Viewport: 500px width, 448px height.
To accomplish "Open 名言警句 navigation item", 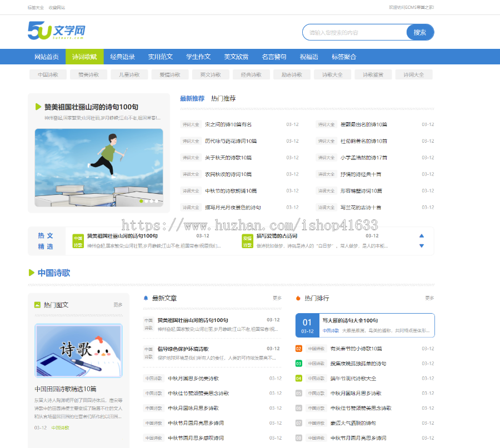I will click(x=274, y=57).
